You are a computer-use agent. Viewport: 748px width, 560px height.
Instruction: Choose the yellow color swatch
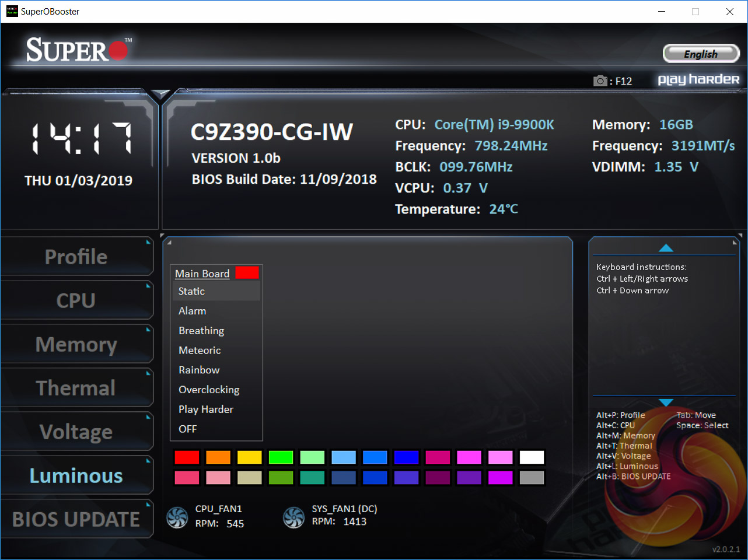pos(250,457)
